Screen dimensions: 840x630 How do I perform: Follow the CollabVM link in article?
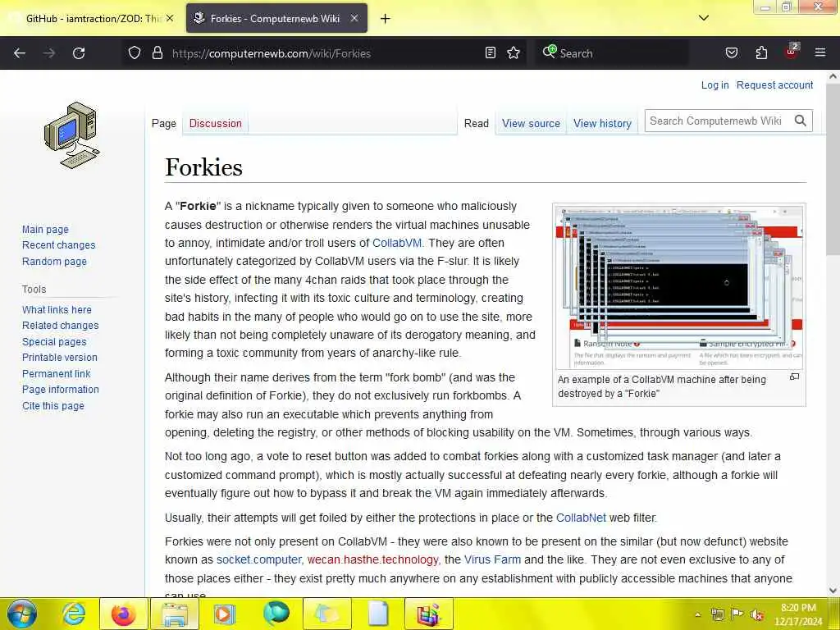click(397, 243)
